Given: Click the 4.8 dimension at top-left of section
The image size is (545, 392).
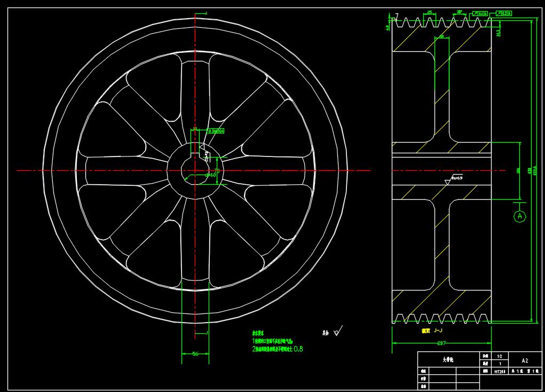Looking at the screenshot, I should coord(388,27).
